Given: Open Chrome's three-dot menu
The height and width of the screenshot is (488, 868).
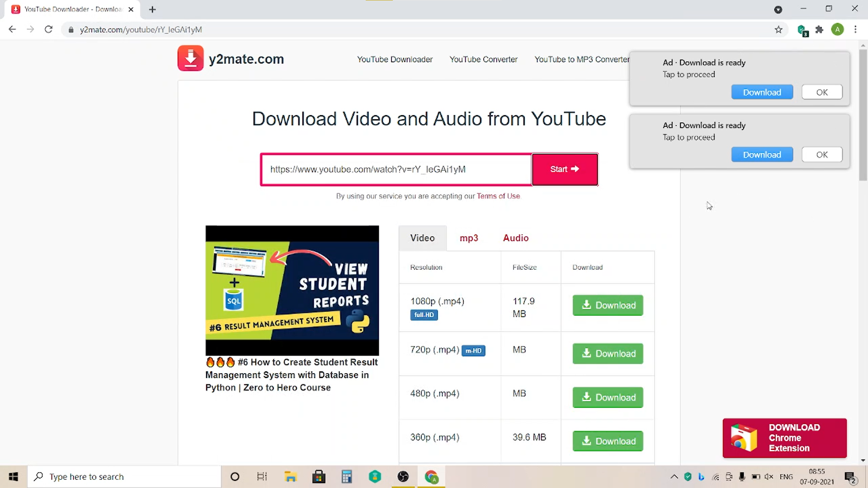Looking at the screenshot, I should [855, 30].
